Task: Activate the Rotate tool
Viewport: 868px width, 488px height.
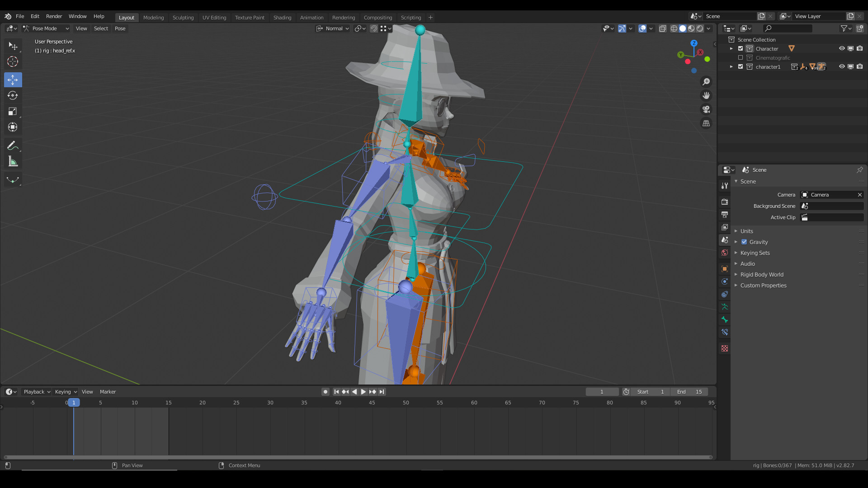Action: (13, 96)
